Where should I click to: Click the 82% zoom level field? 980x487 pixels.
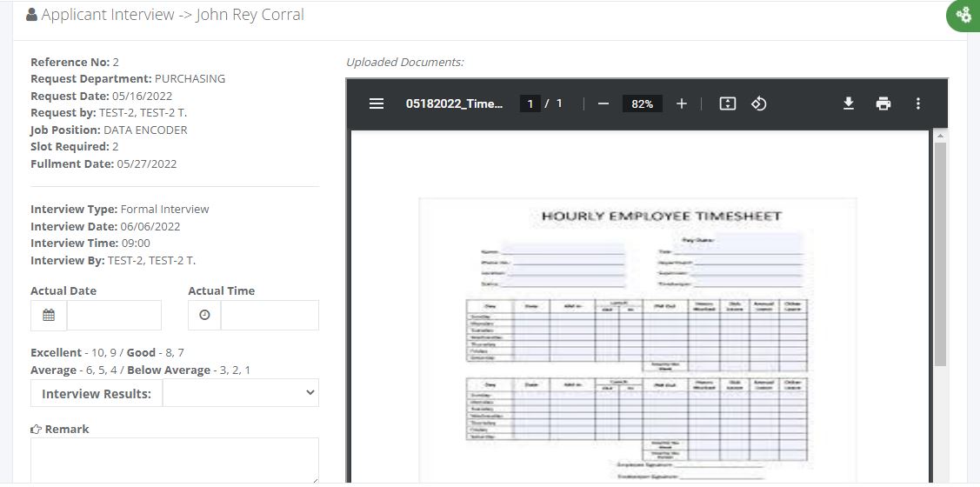[642, 103]
